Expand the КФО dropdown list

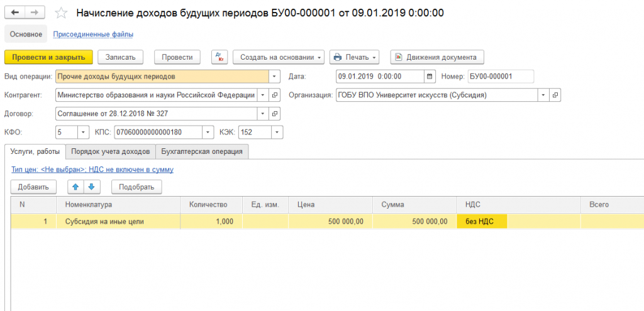pyautogui.click(x=84, y=133)
